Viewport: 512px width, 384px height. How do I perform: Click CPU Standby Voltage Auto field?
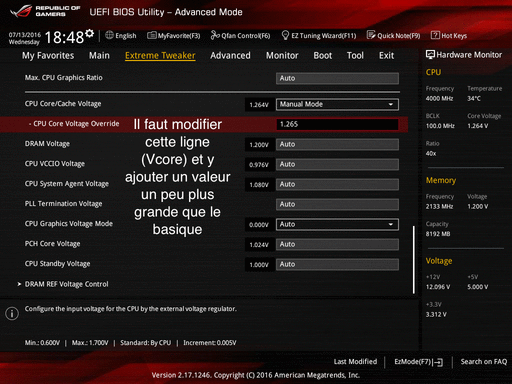point(337,264)
